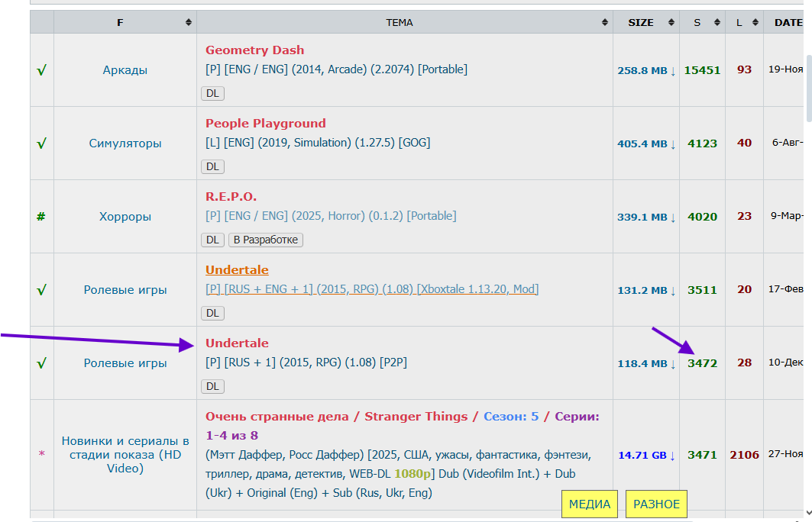The width and height of the screenshot is (812, 522).
Task: Download Undertale 118.4 MB torrent
Action: click(645, 364)
